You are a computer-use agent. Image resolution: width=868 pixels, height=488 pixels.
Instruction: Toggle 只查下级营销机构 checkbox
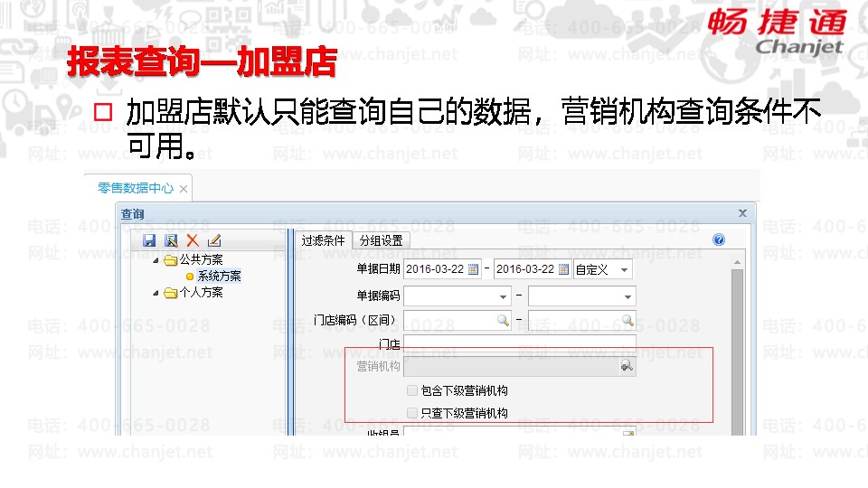(412, 413)
